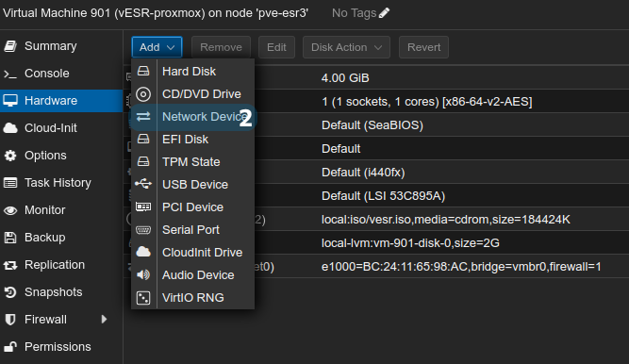Click the TPM State drive icon

coord(143,162)
